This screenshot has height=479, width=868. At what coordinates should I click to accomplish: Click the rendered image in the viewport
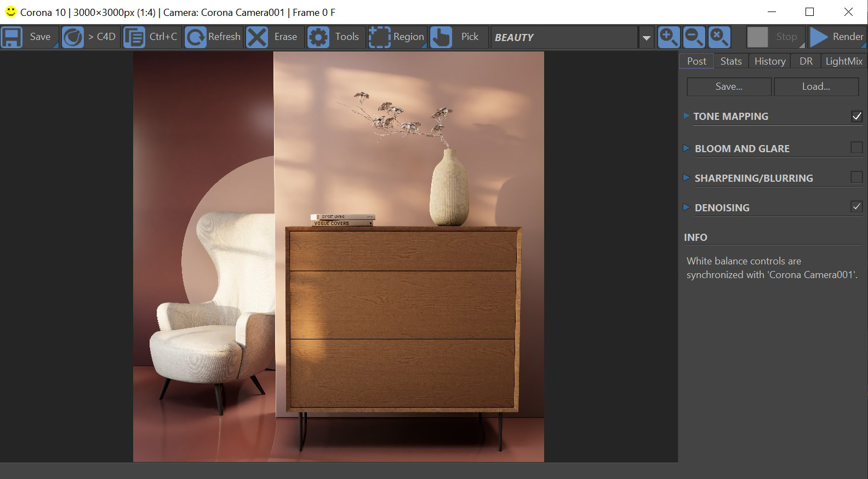point(339,257)
